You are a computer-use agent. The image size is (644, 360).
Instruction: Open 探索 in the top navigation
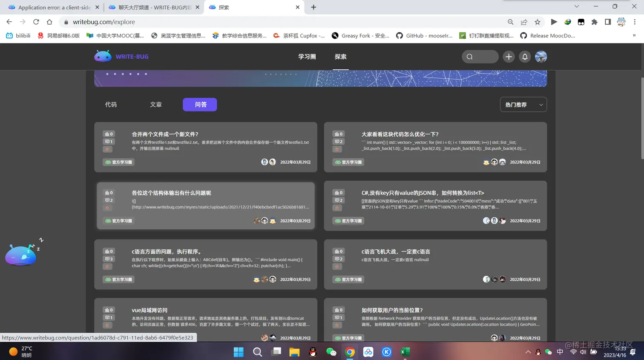pos(341,57)
